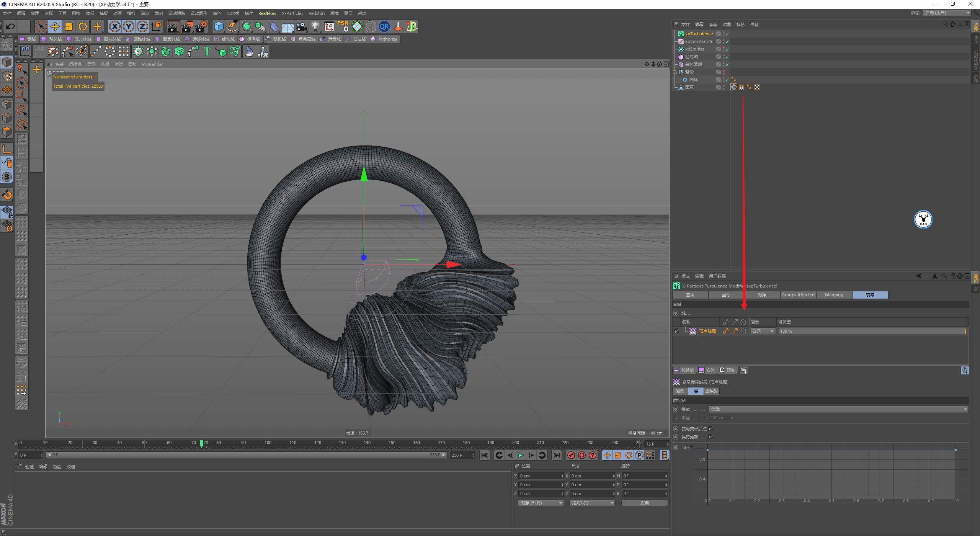Click the MoText 'T' icon
Image resolution: width=980 pixels, height=536 pixels.
click(207, 51)
